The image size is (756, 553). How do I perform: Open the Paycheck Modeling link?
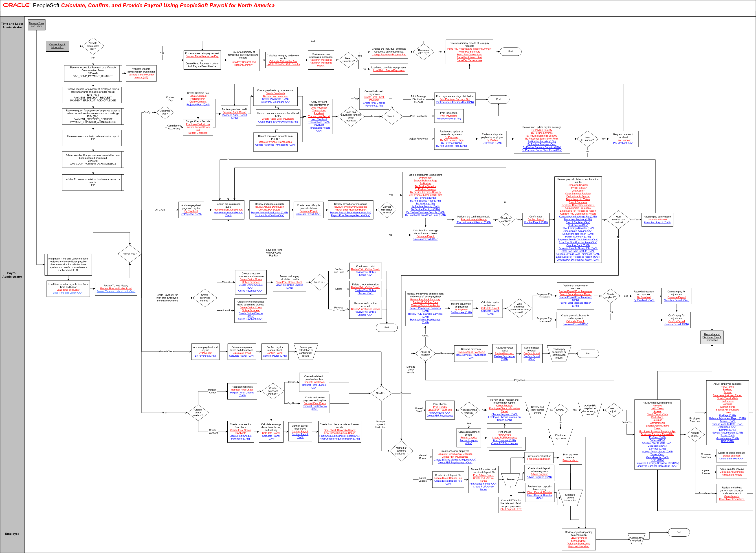(x=578, y=546)
